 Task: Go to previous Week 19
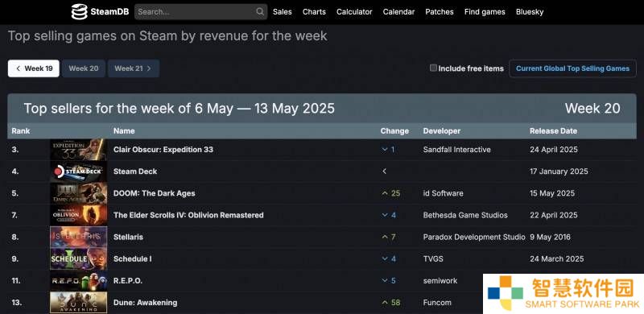point(34,68)
